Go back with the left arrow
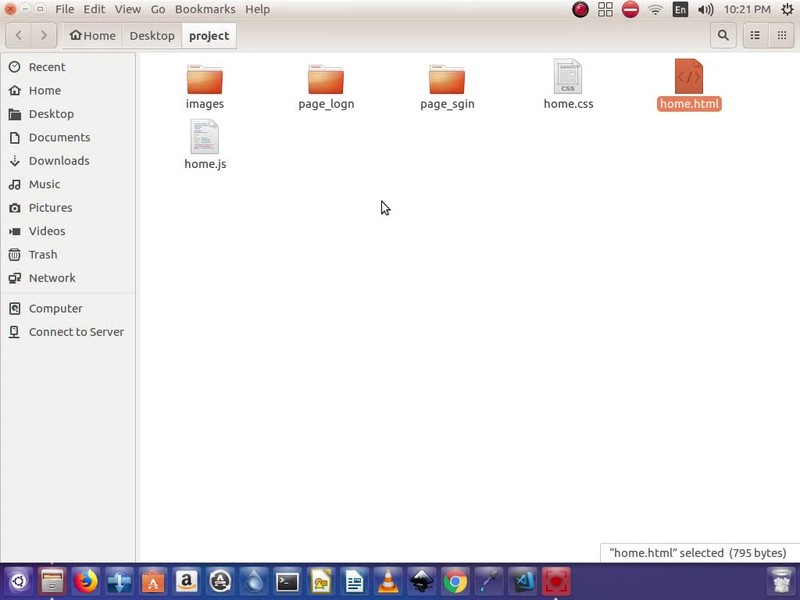This screenshot has width=800, height=600. tap(19, 35)
